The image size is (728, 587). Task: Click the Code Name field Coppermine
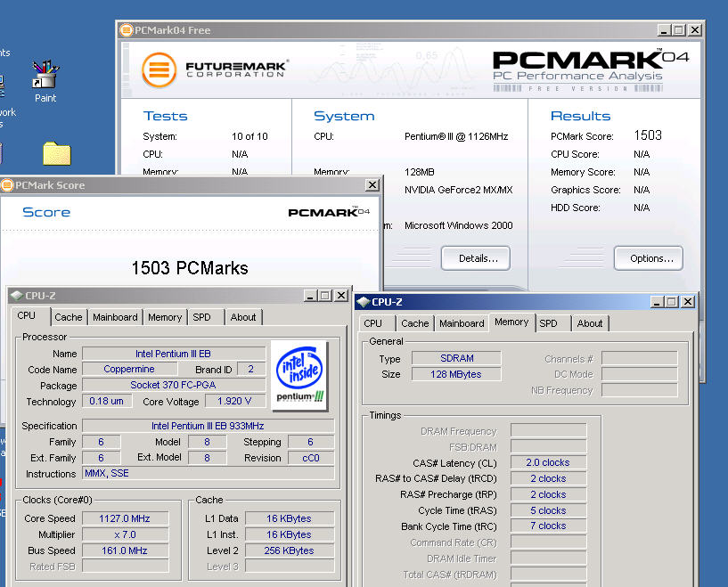129,370
